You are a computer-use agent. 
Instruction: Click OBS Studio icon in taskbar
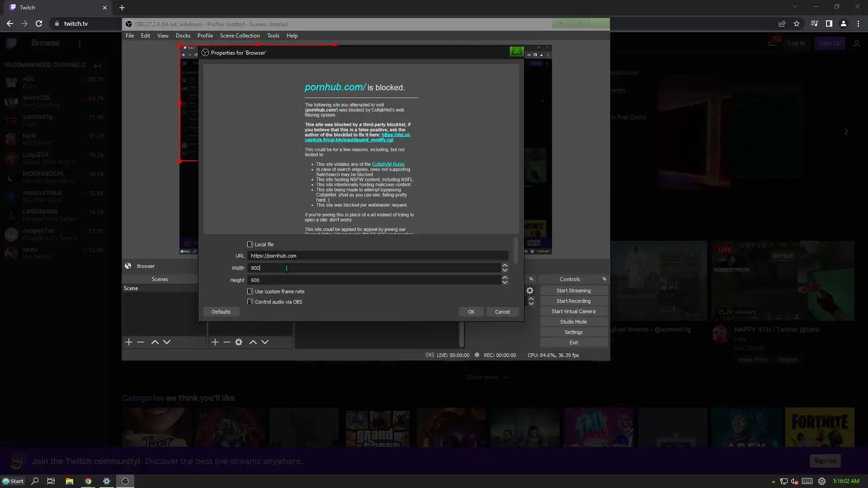(x=125, y=481)
